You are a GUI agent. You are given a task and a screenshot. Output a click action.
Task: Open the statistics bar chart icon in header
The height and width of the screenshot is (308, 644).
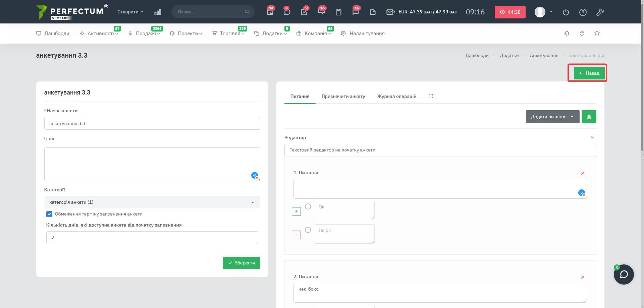click(158, 12)
